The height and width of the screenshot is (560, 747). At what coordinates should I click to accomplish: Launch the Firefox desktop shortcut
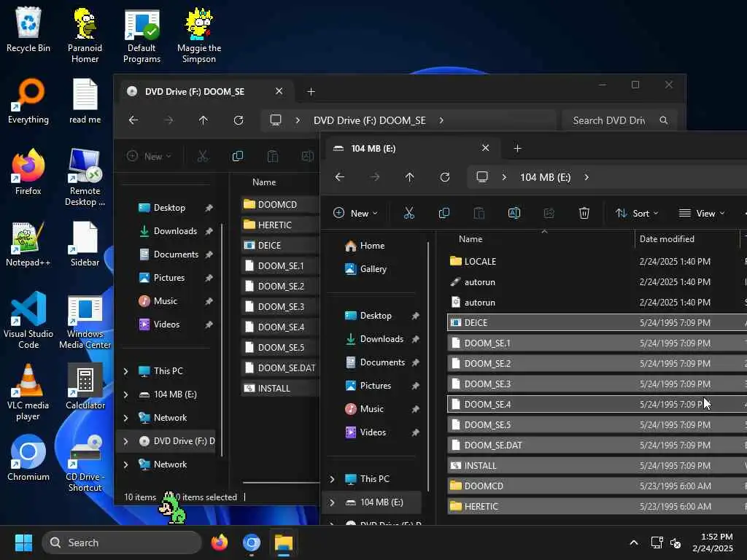pyautogui.click(x=28, y=172)
